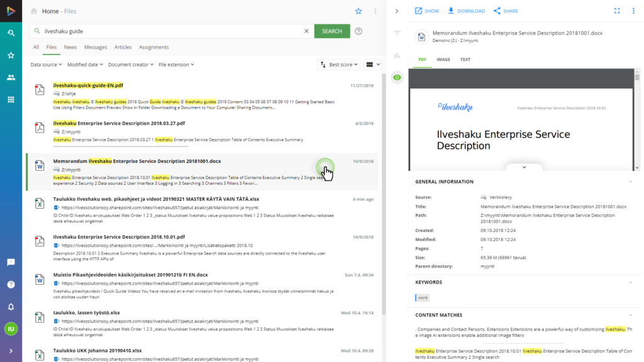This screenshot has width=644, height=362.
Task: Click the green SEARCH button
Action: coord(332,31)
